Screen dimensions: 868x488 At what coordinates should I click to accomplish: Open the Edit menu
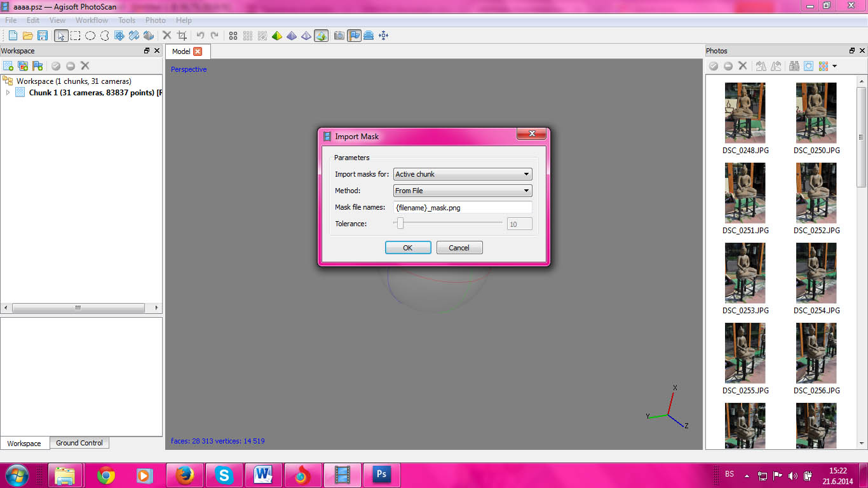pyautogui.click(x=33, y=20)
